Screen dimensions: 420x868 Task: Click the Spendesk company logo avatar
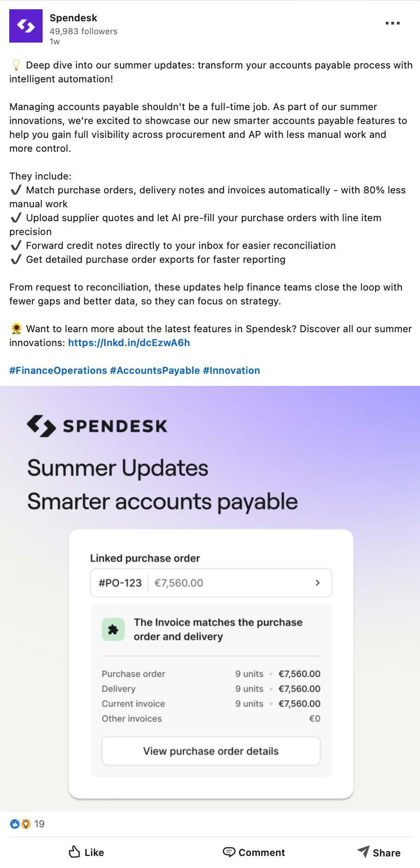26,26
